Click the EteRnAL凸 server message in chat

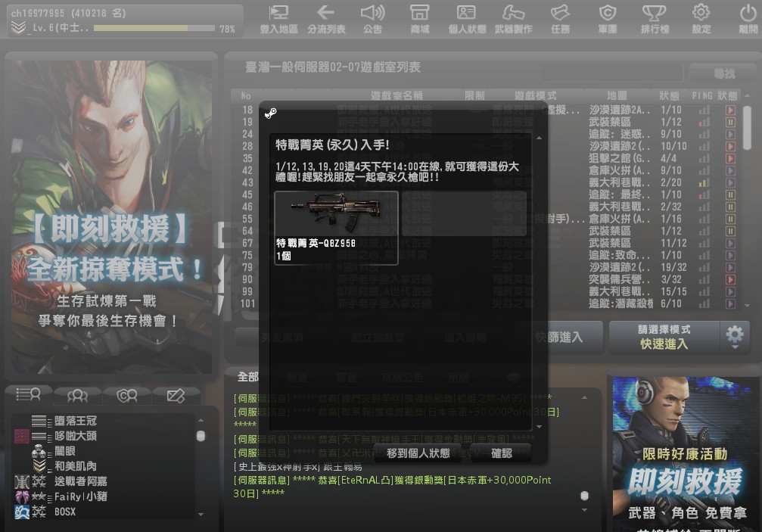point(392,487)
